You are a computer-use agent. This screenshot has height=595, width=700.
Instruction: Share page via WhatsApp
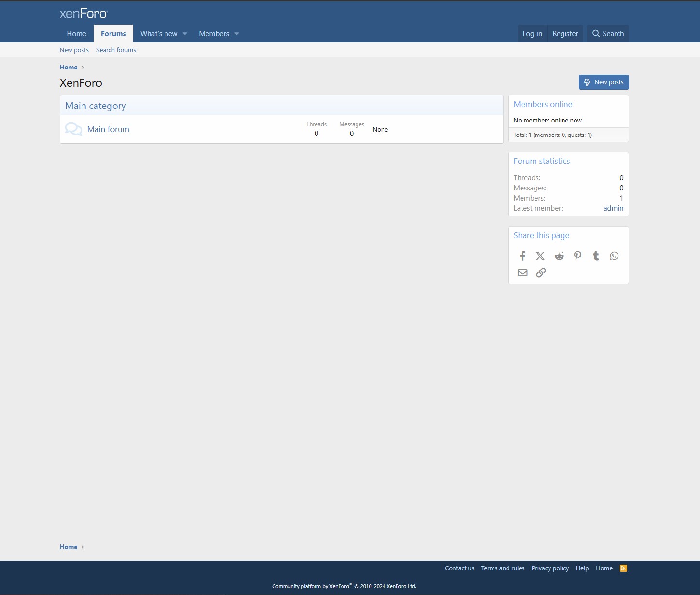point(614,256)
